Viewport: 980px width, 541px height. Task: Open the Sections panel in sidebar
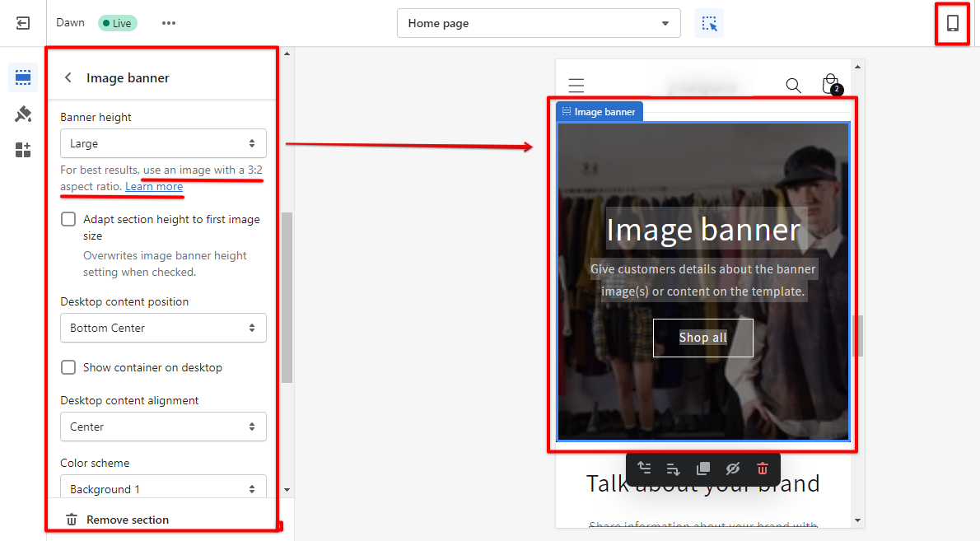[x=23, y=77]
